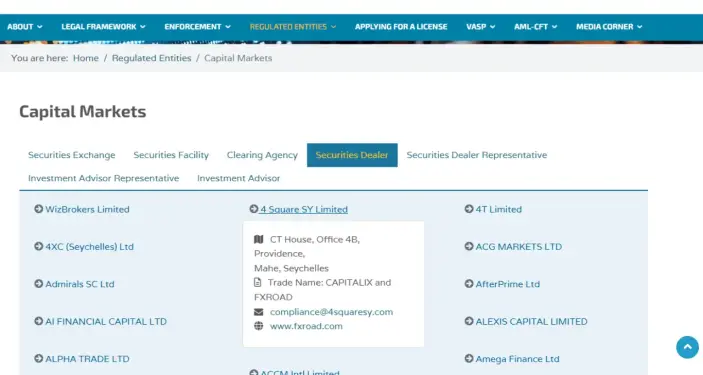Click arrow icon beside ALEXIS CAPITAL LIMITED

[469, 321]
